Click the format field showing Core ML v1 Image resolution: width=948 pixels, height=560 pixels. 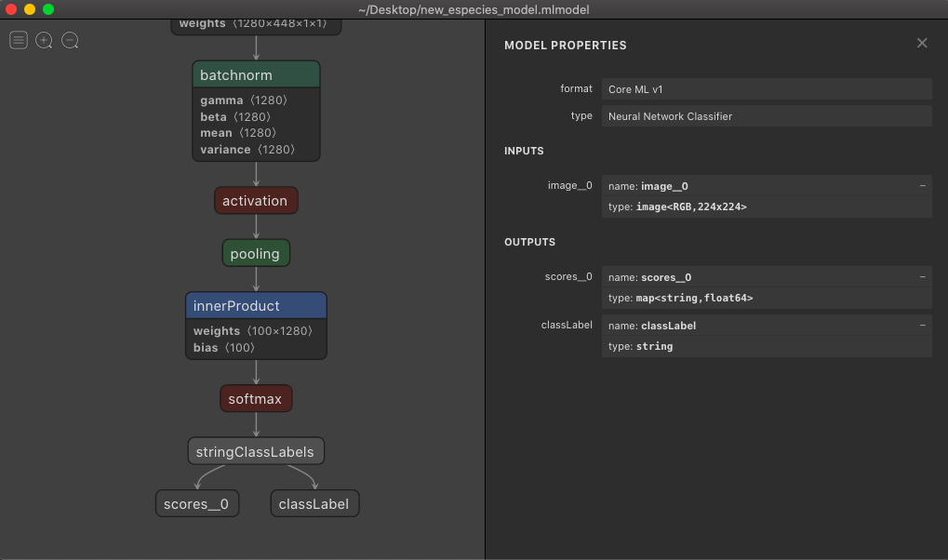[x=767, y=88]
